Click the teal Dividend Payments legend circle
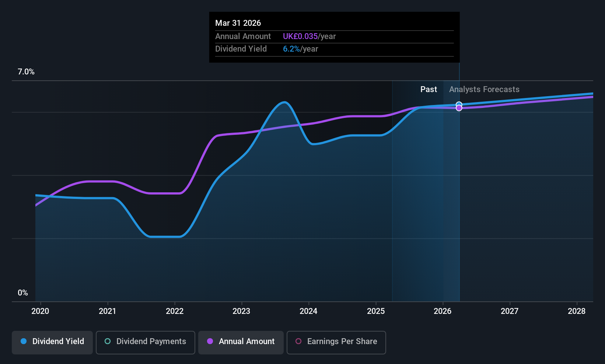This screenshot has width=605, height=364. pos(108,341)
